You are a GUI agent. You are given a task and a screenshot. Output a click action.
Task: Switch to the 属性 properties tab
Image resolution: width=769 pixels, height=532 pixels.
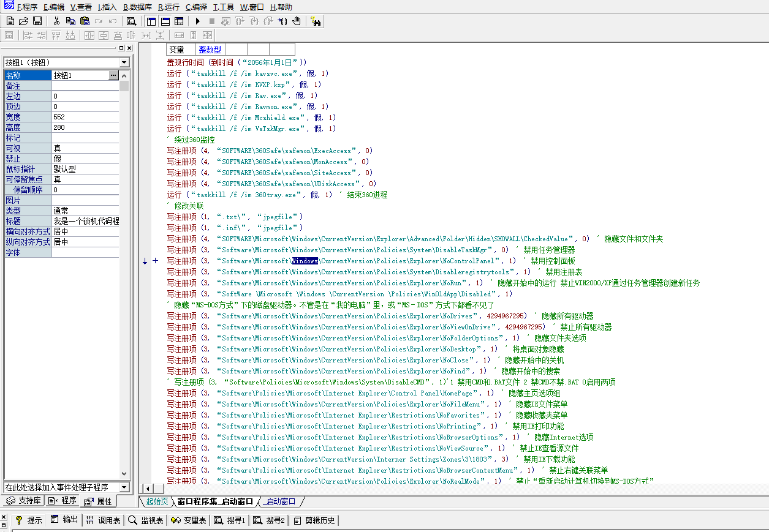pos(97,501)
